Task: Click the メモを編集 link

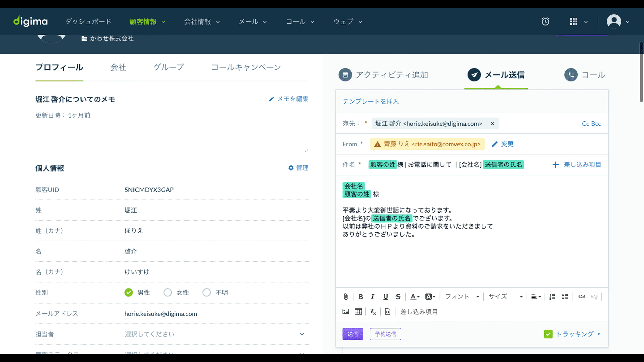Action: pos(288,99)
